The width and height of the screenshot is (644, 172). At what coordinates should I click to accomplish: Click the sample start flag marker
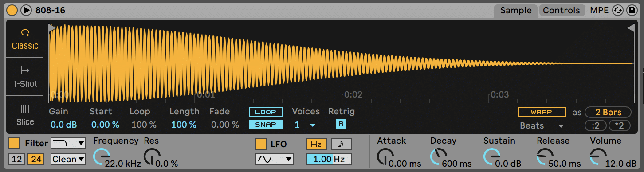point(51,28)
